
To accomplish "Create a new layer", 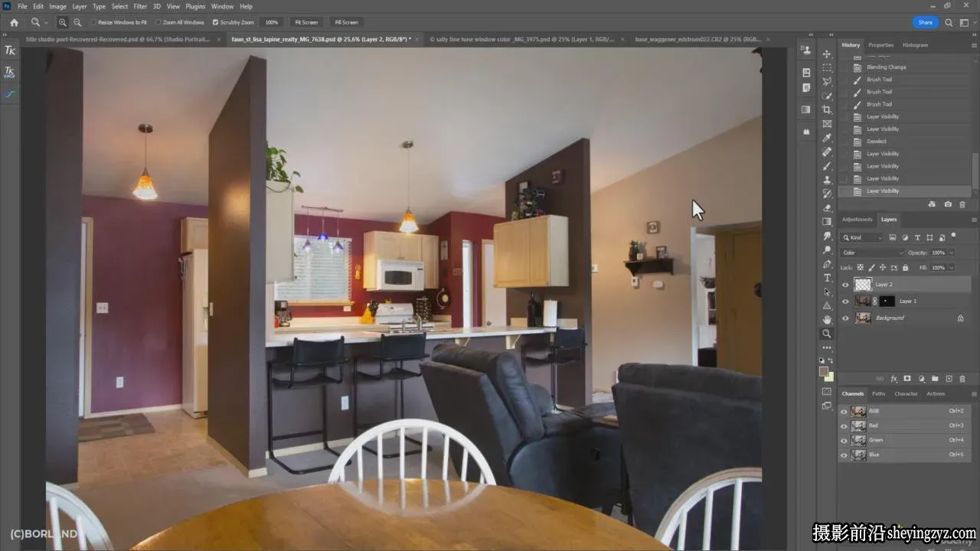I will click(x=949, y=378).
